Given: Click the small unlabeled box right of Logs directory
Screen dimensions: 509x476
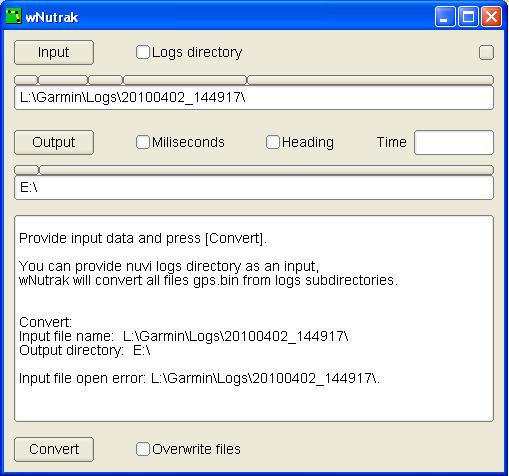Looking at the screenshot, I should pos(486,52).
